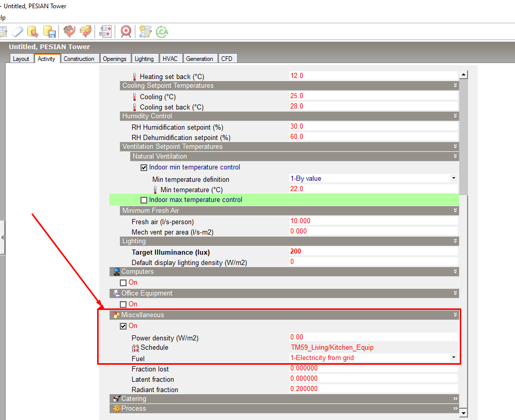Image resolution: width=515 pixels, height=420 pixels.
Task: Open the HVAC tab
Action: (x=170, y=58)
